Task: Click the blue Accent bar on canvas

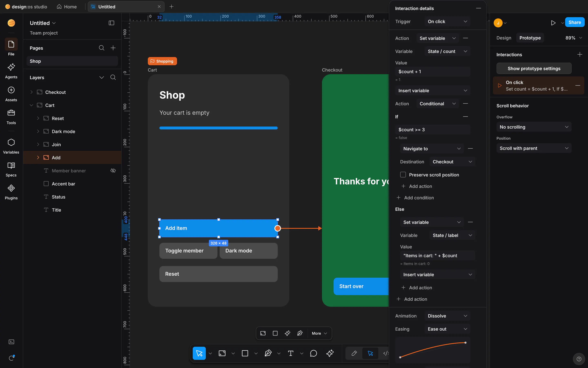Action: coord(218,128)
